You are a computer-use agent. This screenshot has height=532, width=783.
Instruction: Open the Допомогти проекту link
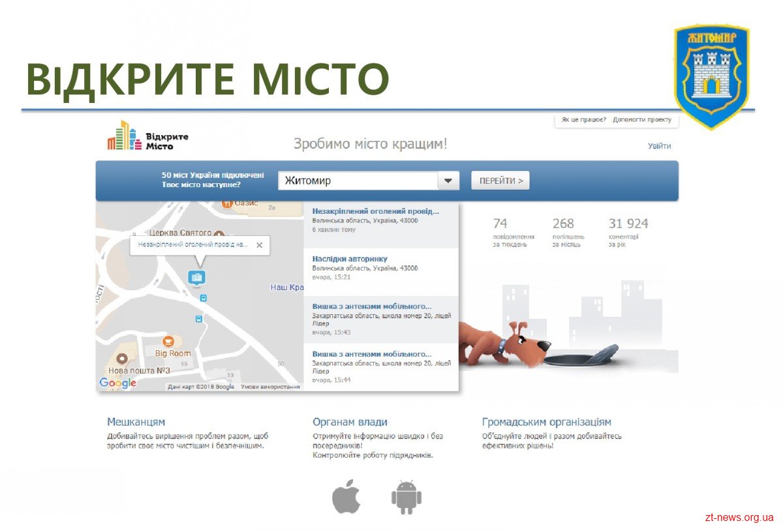pos(642,120)
